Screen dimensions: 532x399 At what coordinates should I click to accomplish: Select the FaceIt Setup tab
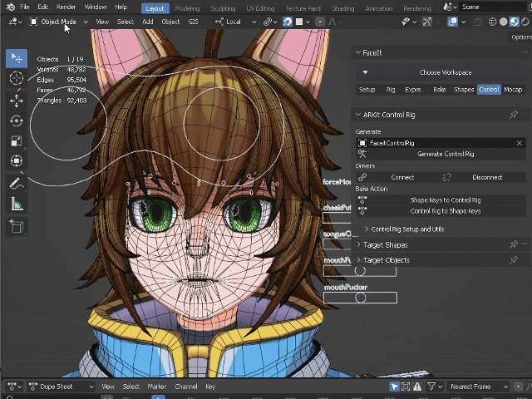pos(367,90)
